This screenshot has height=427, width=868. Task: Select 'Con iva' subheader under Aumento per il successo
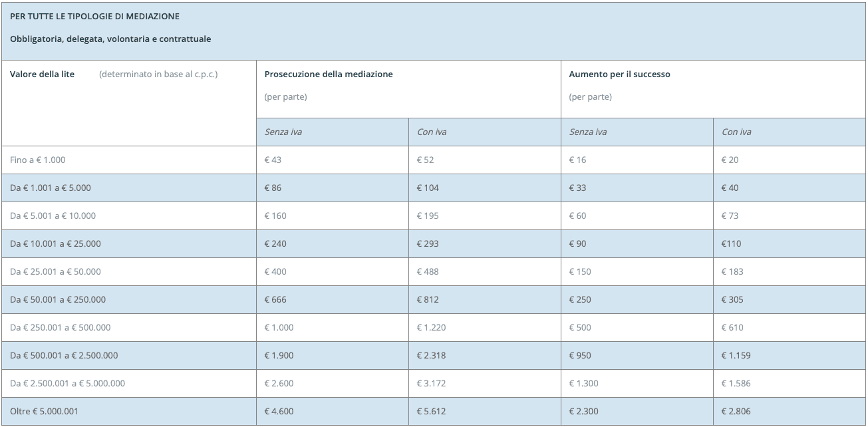(736, 132)
